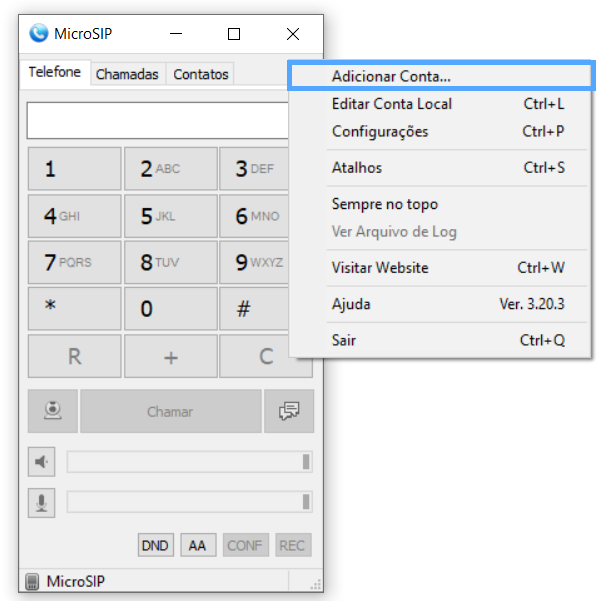Screen dimensions: 604x601
Task: Toggle the AA auto-answer button
Action: 197,545
